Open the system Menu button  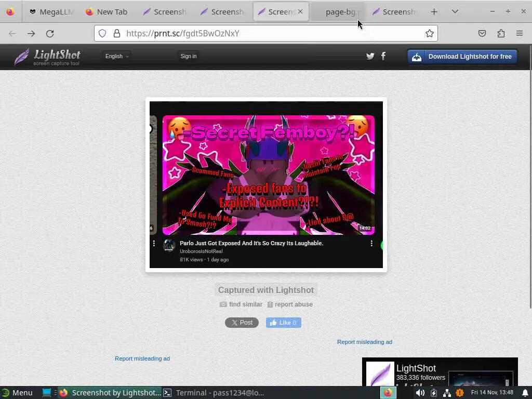click(17, 393)
